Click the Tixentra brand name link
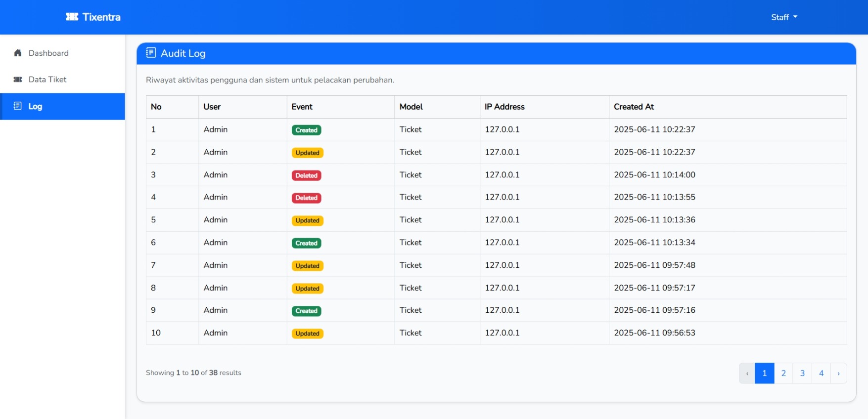 [x=101, y=17]
